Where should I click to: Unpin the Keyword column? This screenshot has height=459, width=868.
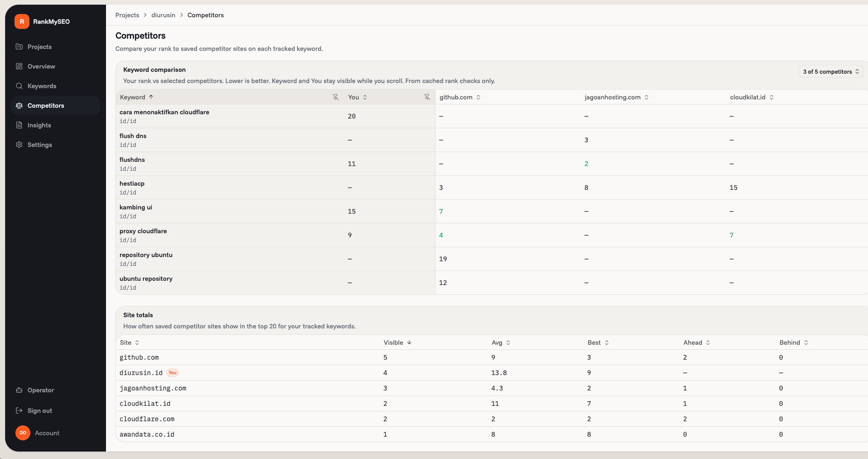tap(336, 97)
